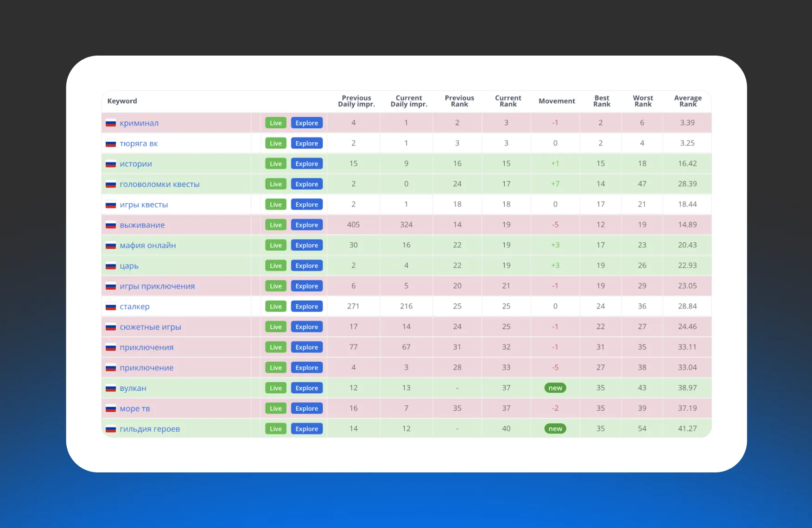812x528 pixels.
Task: Open the головоломки квесты keyword link
Action: pos(159,184)
